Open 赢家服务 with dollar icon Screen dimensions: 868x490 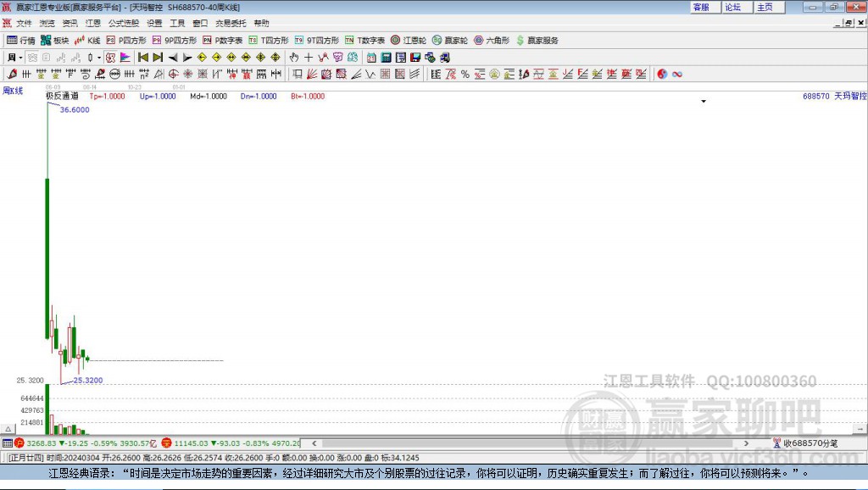pos(537,41)
